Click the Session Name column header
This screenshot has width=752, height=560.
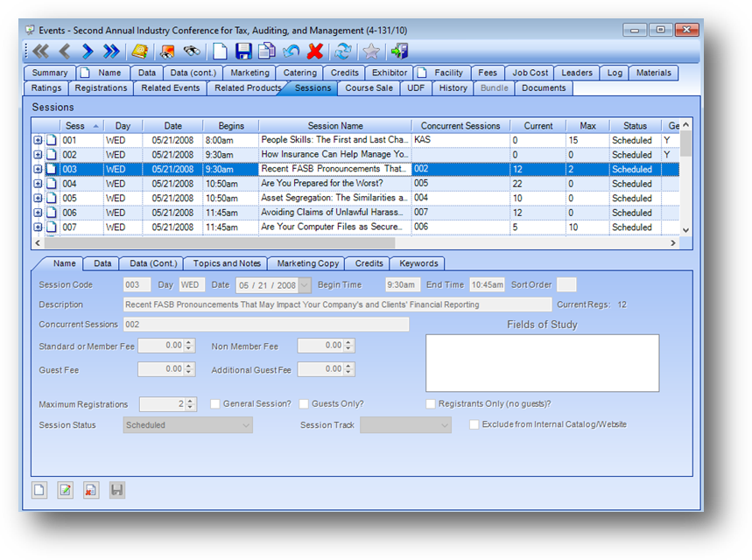pyautogui.click(x=335, y=126)
